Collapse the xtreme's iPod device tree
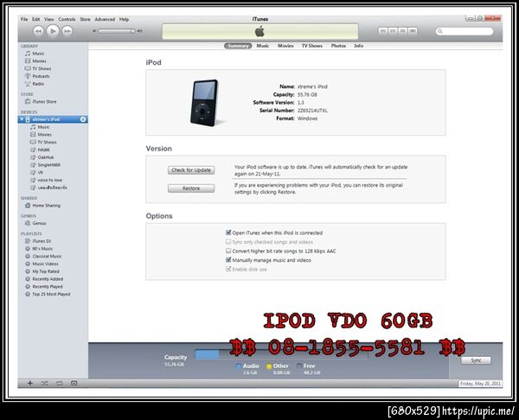This screenshot has width=519, height=420. pyautogui.click(x=22, y=119)
